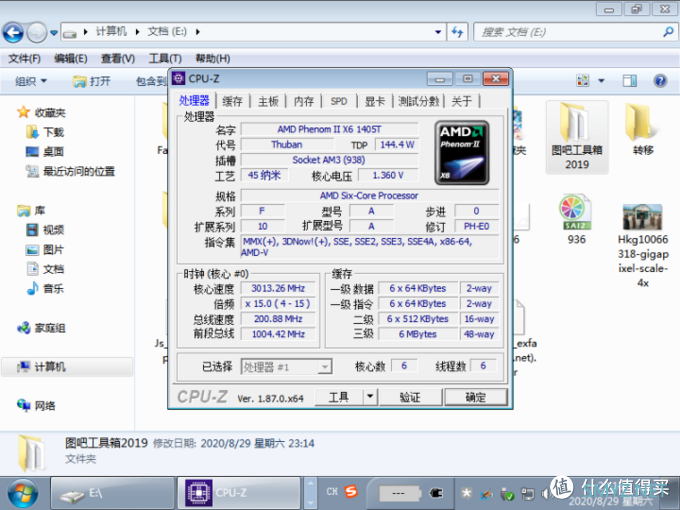Image resolution: width=680 pixels, height=510 pixels.
Task: Switch to the 关于 tab in CPU-Z
Action: [461, 101]
